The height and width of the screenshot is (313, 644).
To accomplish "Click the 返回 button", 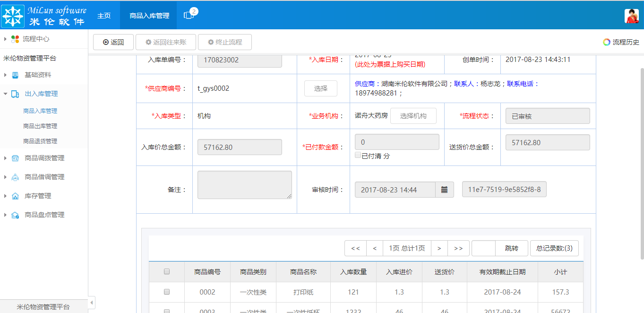I will [x=113, y=42].
